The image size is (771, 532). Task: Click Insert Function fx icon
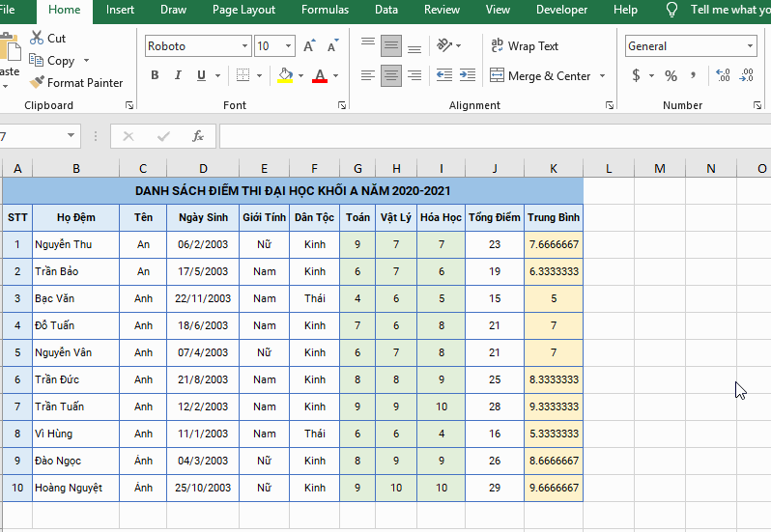point(198,136)
